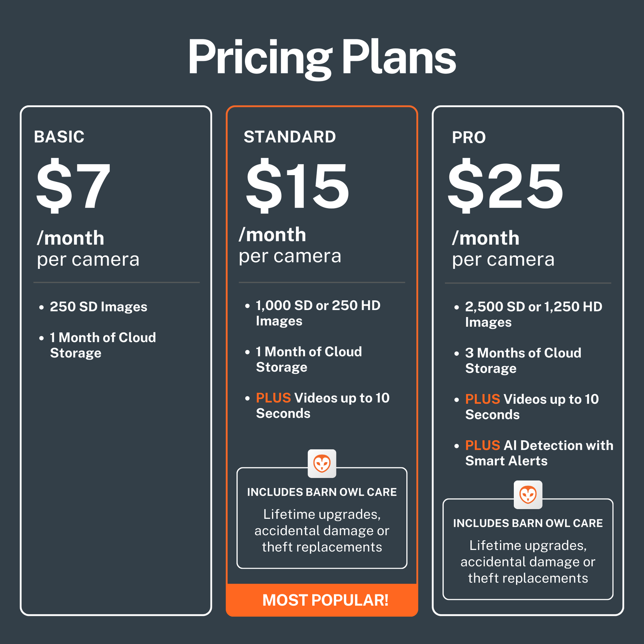Image resolution: width=644 pixels, height=644 pixels.
Task: Click the Barn Owl icon in Pro plan
Action: pos(528,495)
